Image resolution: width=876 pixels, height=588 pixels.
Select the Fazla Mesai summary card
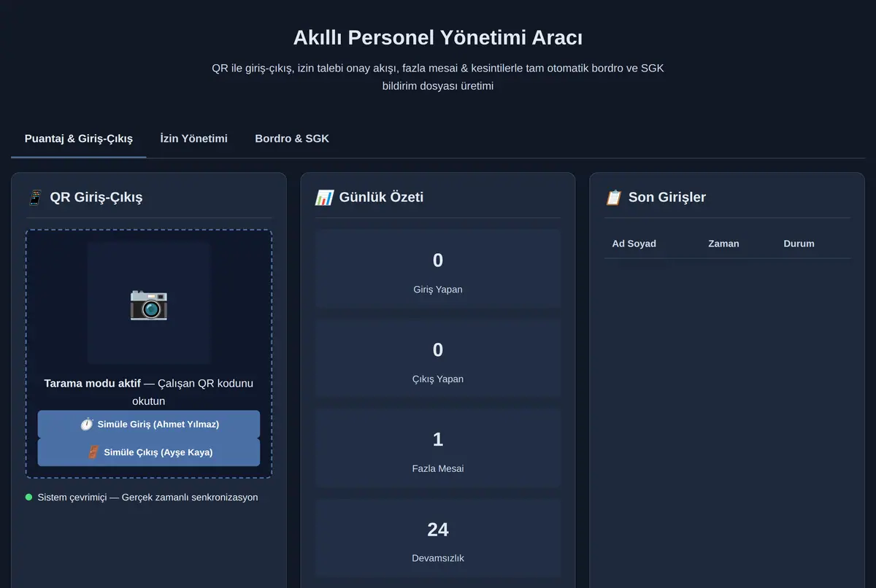pos(438,448)
